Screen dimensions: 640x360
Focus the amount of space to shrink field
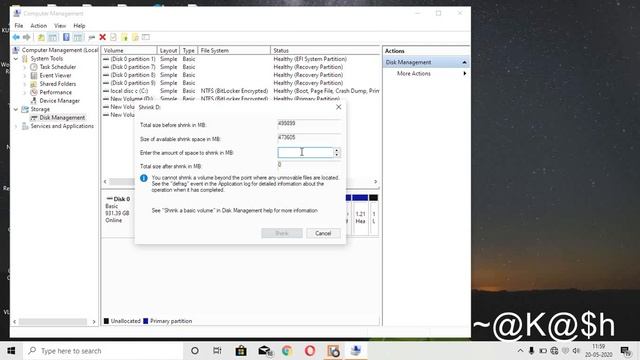click(305, 153)
